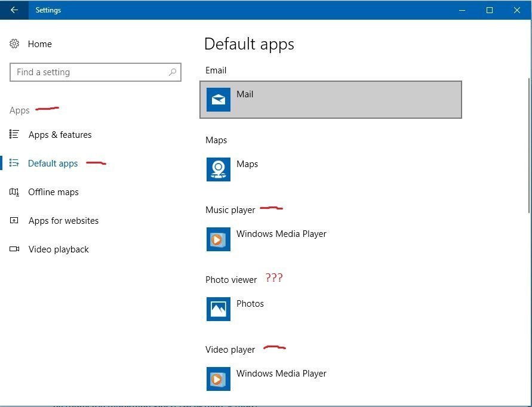Click the Apps & features list icon
The image size is (532, 407).
[14, 134]
